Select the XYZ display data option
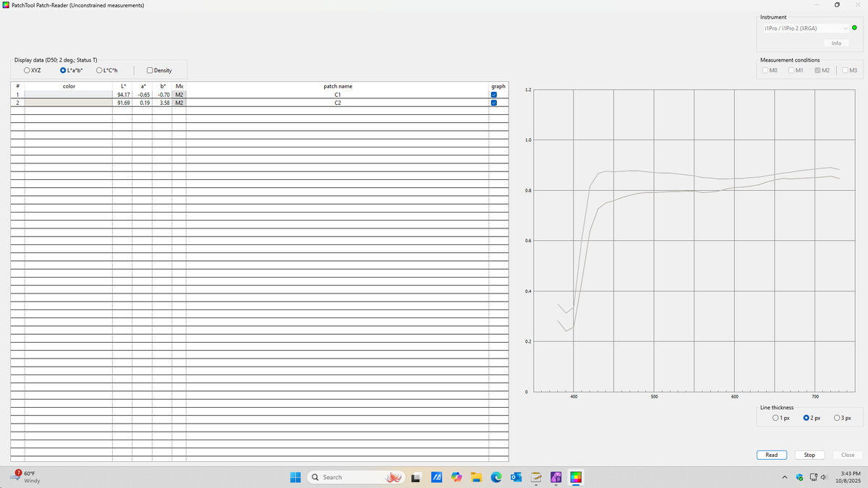Viewport: 868px width, 488px height. click(x=27, y=70)
